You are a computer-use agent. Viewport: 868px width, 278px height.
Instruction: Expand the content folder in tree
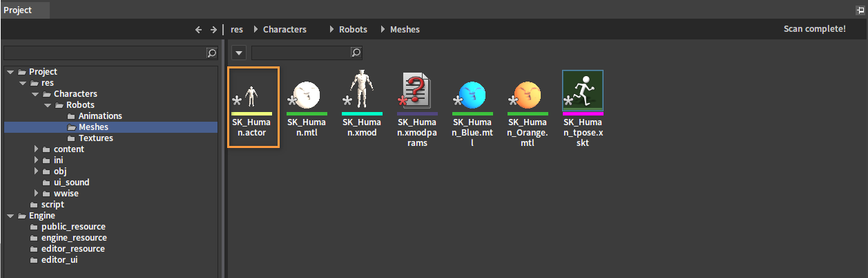tap(37, 149)
